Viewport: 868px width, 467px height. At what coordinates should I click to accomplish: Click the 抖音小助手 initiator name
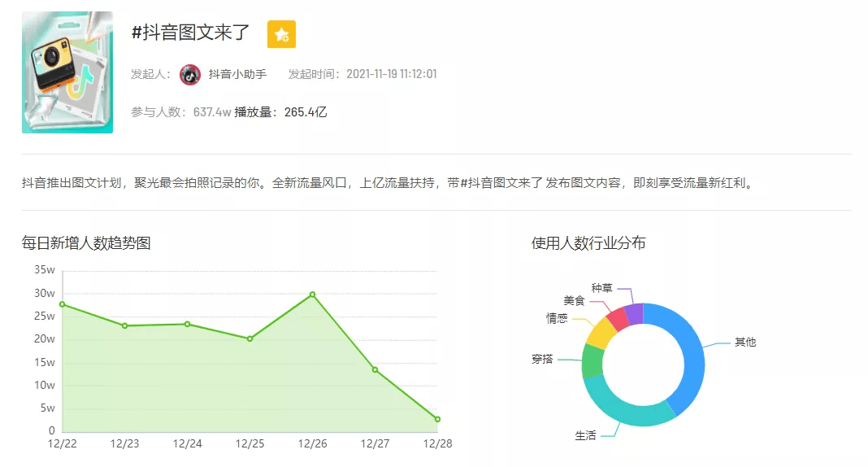point(237,74)
